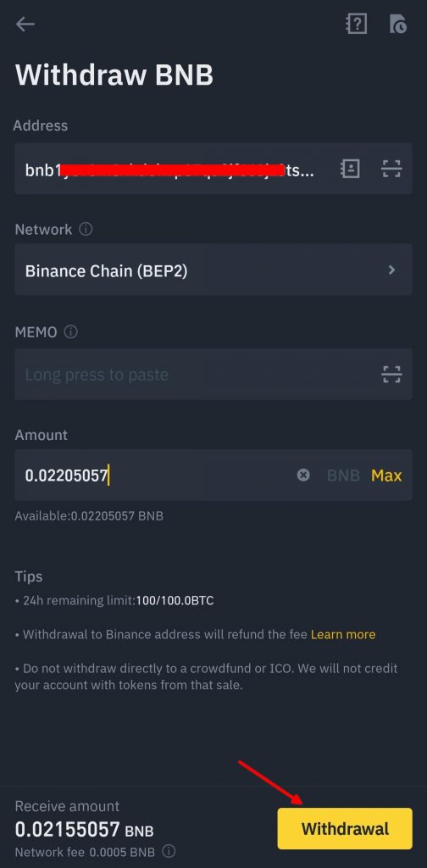Tap Max to use full balance

click(x=386, y=476)
